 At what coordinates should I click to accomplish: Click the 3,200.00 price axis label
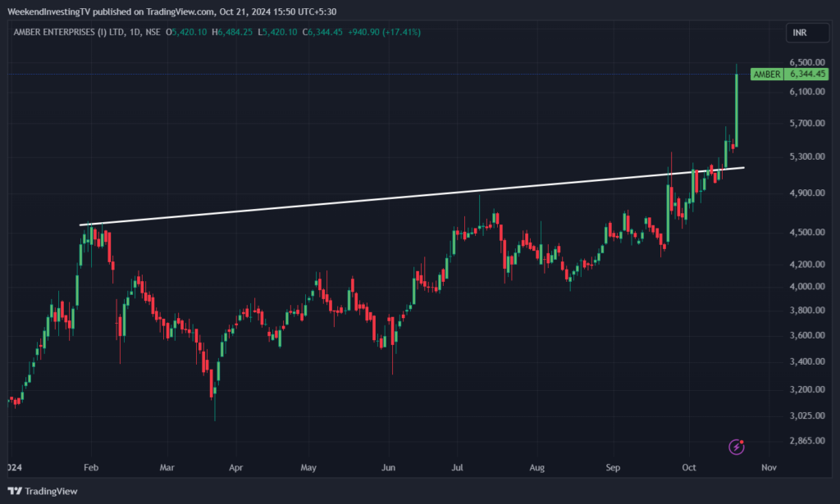[x=807, y=389]
